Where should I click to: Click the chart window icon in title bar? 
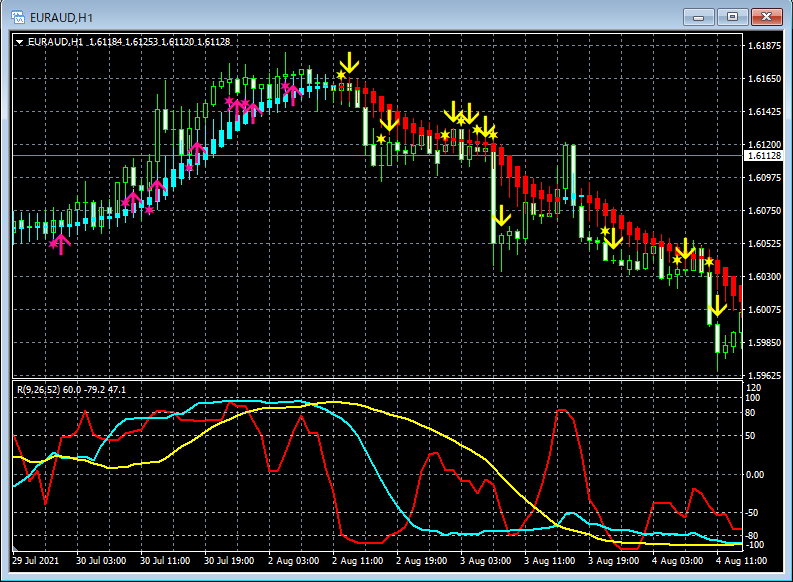tap(17, 17)
